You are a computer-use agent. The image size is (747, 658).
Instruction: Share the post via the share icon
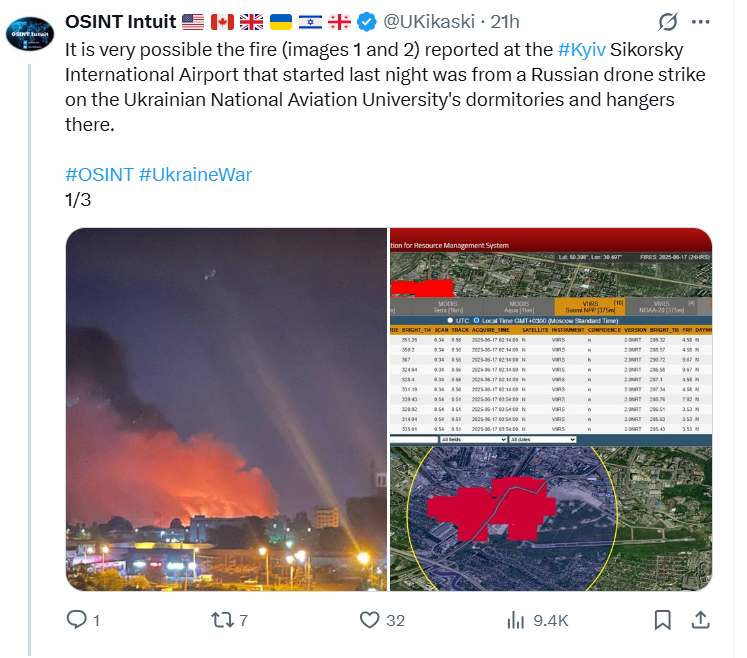[701, 620]
